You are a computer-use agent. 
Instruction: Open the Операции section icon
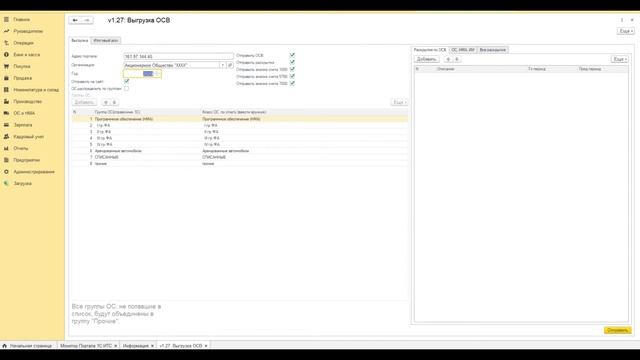point(6,43)
